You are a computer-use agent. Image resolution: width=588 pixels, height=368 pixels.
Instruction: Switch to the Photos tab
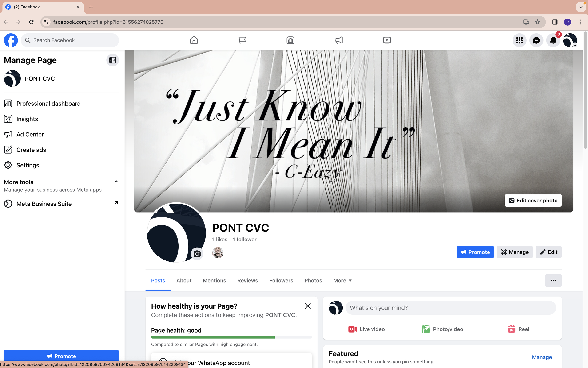click(313, 280)
